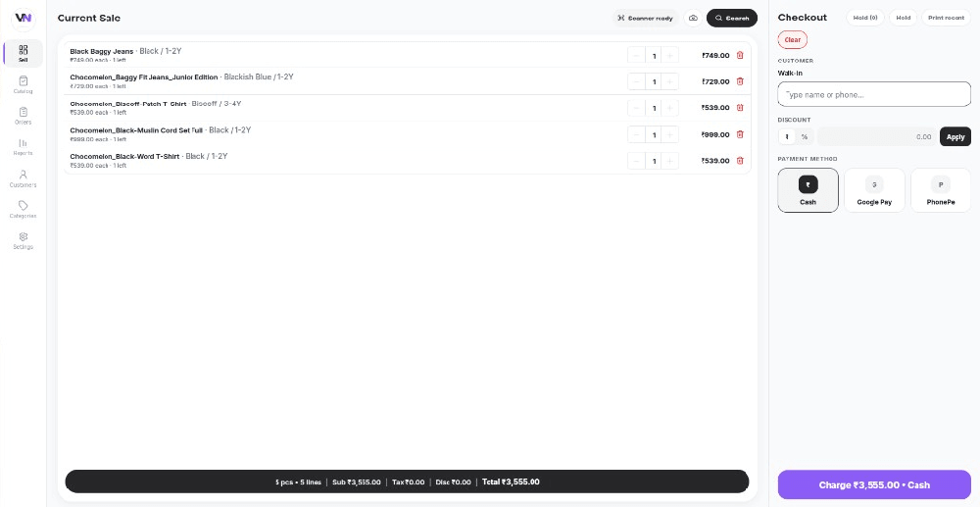
Task: Click the 5 pcs • 5 lines summary text
Action: (x=298, y=482)
